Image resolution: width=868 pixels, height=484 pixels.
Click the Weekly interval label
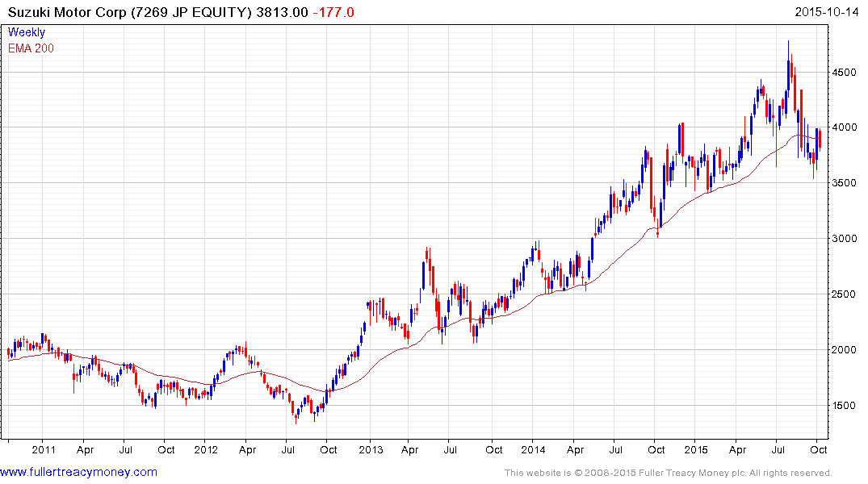[x=27, y=32]
